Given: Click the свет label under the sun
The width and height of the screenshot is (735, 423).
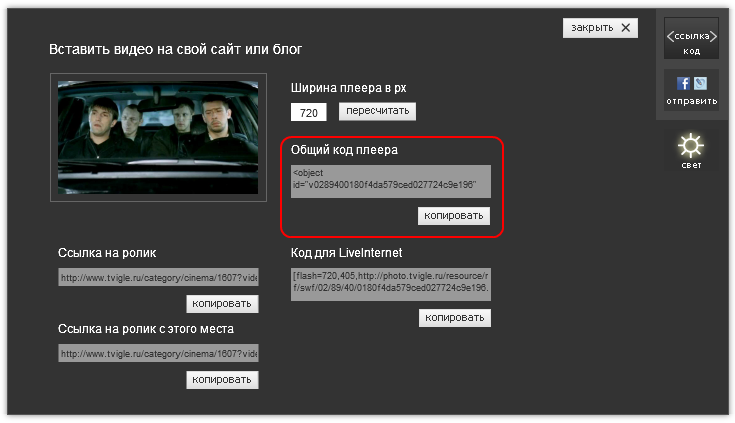Looking at the screenshot, I should (692, 164).
